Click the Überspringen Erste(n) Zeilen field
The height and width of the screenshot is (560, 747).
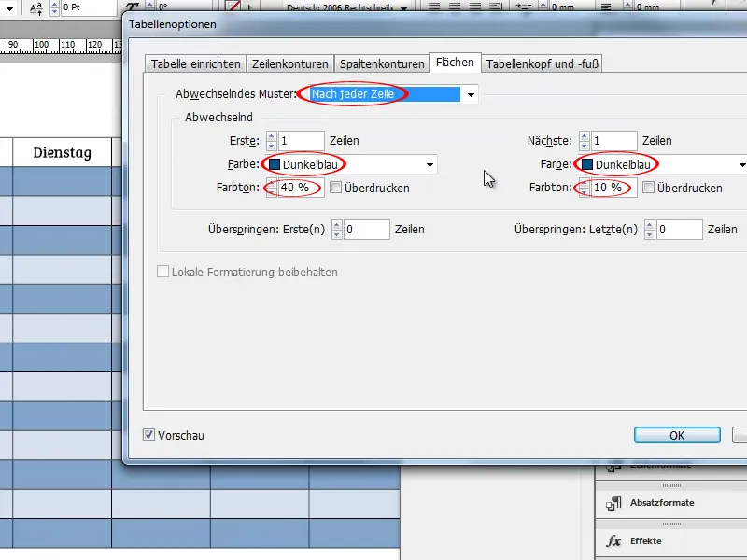tap(366, 230)
